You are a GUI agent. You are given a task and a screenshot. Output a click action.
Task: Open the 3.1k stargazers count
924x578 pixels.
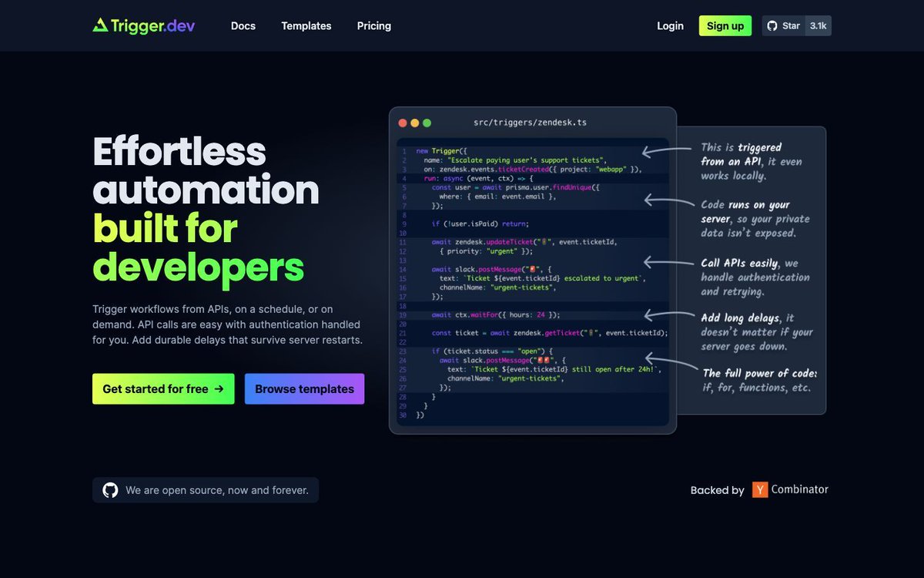point(817,25)
